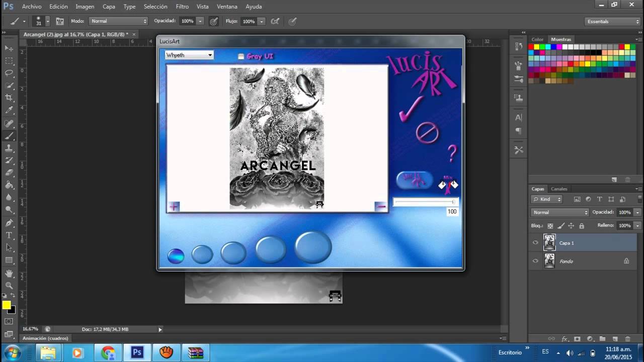Click the zoom percentage field 16,67%
The width and height of the screenshot is (644, 362).
click(x=30, y=329)
